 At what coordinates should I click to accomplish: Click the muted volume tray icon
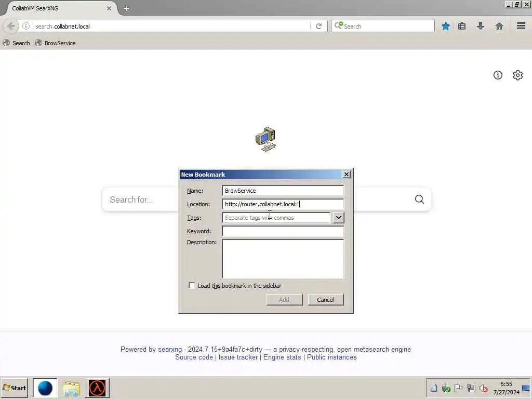point(484,388)
